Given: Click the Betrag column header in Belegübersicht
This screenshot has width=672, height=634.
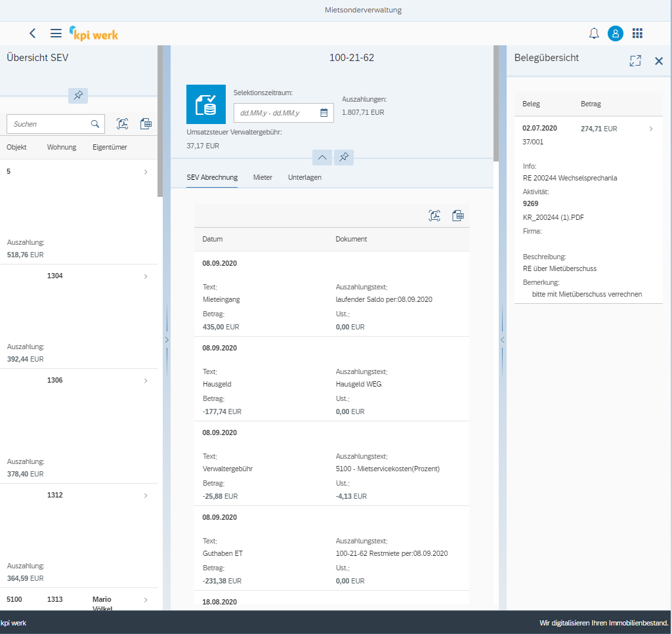Looking at the screenshot, I should [x=591, y=104].
